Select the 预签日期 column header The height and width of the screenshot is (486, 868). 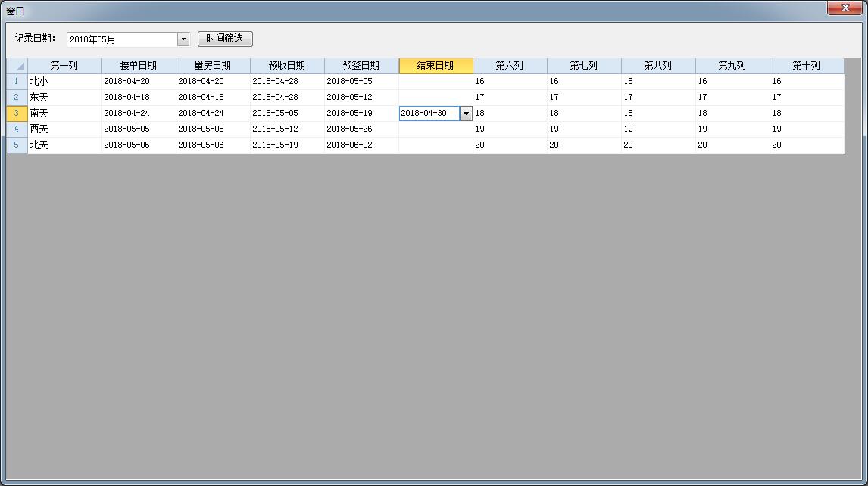pyautogui.click(x=361, y=66)
